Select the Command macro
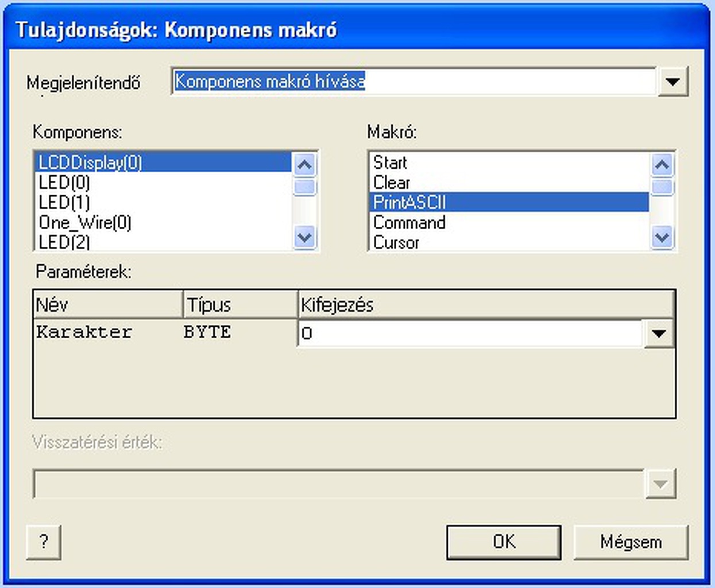This screenshot has height=588, width=715. tap(509, 222)
